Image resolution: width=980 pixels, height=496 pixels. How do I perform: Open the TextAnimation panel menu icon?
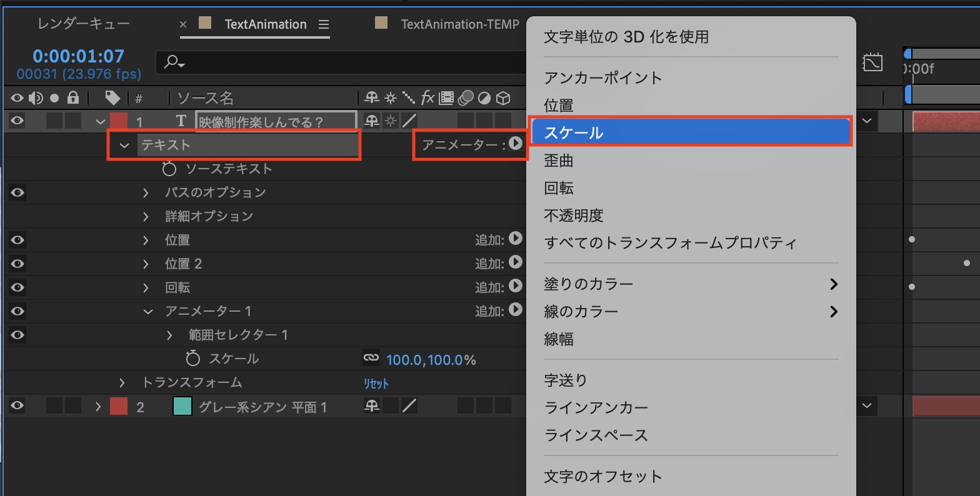323,24
